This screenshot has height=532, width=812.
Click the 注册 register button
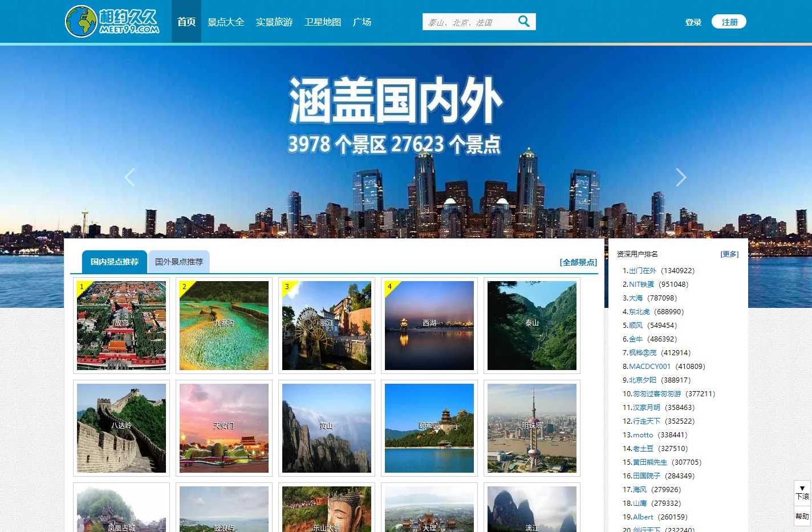(x=729, y=22)
